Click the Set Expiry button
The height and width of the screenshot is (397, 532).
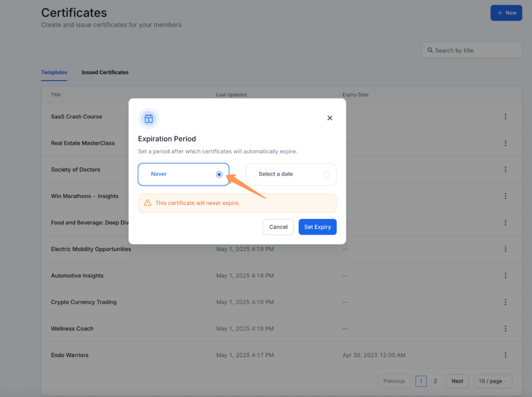coord(318,227)
